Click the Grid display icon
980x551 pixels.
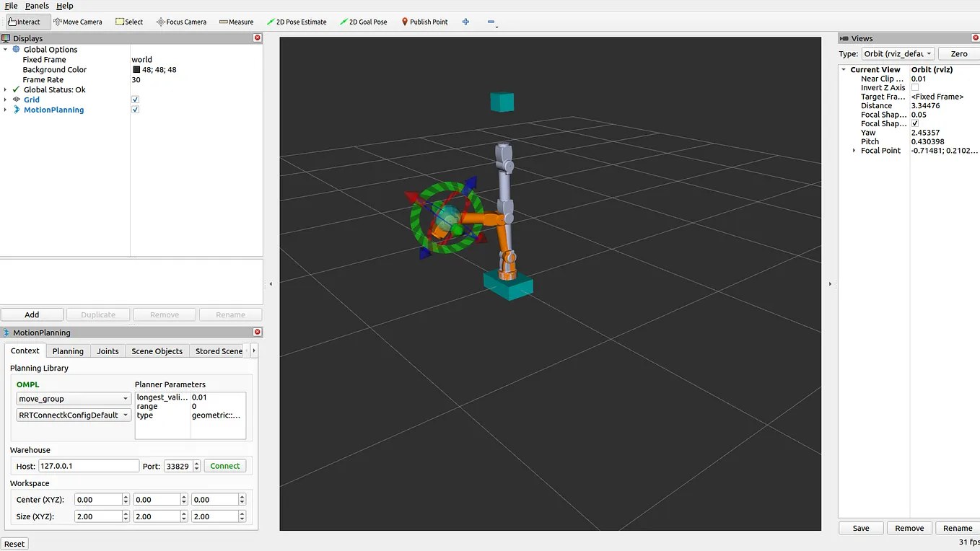tap(17, 100)
